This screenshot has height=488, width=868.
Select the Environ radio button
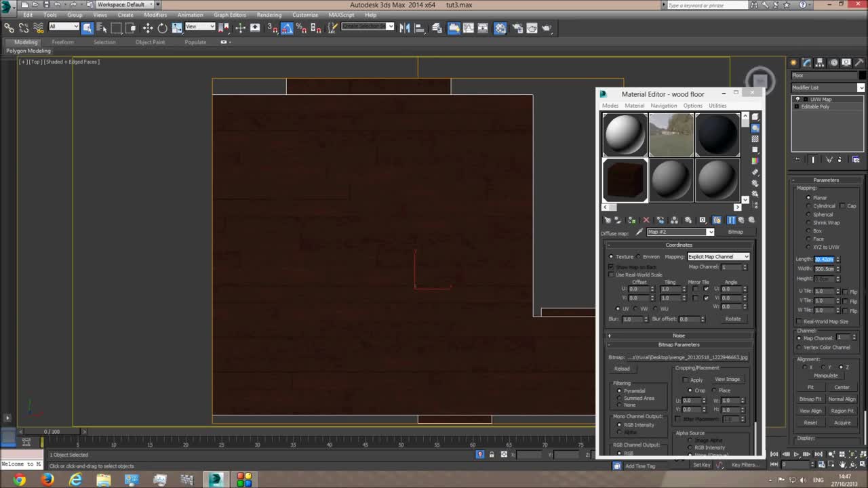pos(639,257)
